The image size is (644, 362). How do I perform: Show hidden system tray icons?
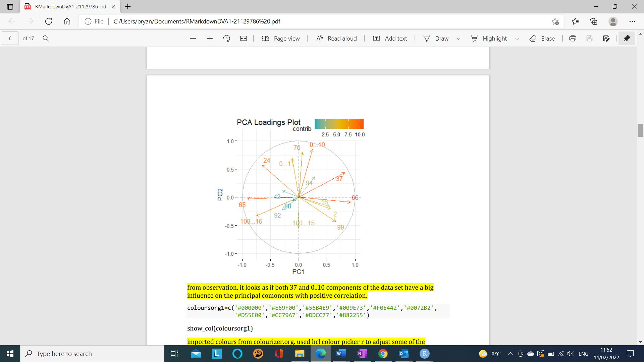[x=511, y=354]
